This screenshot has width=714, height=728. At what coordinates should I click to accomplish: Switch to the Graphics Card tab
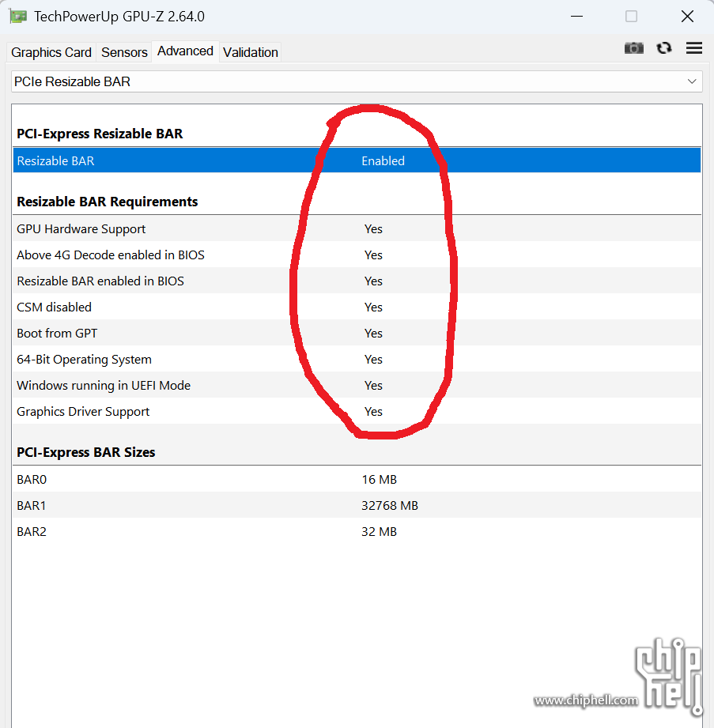coord(51,52)
